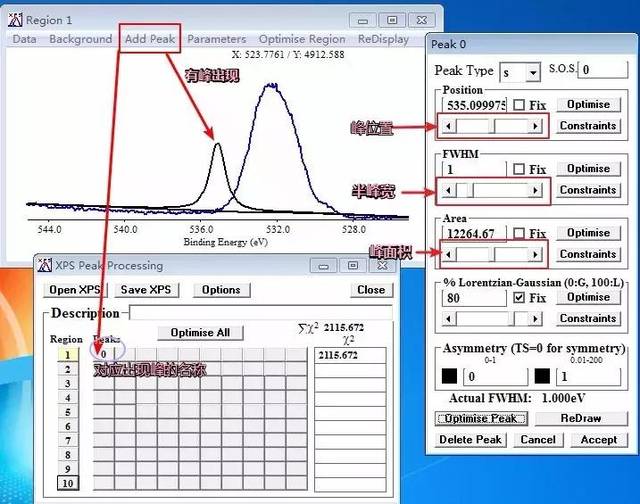Toggle the Position Fix checkbox
The height and width of the screenshot is (504, 640).
[519, 105]
